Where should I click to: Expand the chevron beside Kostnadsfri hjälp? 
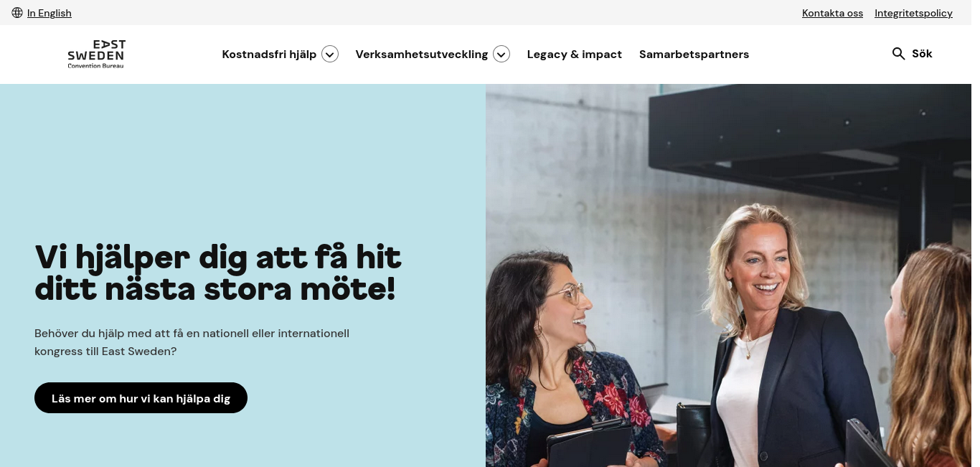(x=330, y=55)
